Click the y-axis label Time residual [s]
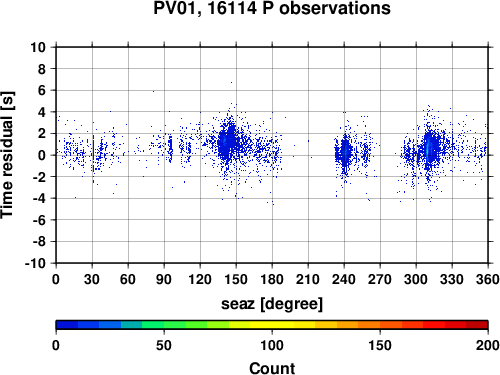The image size is (500, 375). (x=8, y=155)
